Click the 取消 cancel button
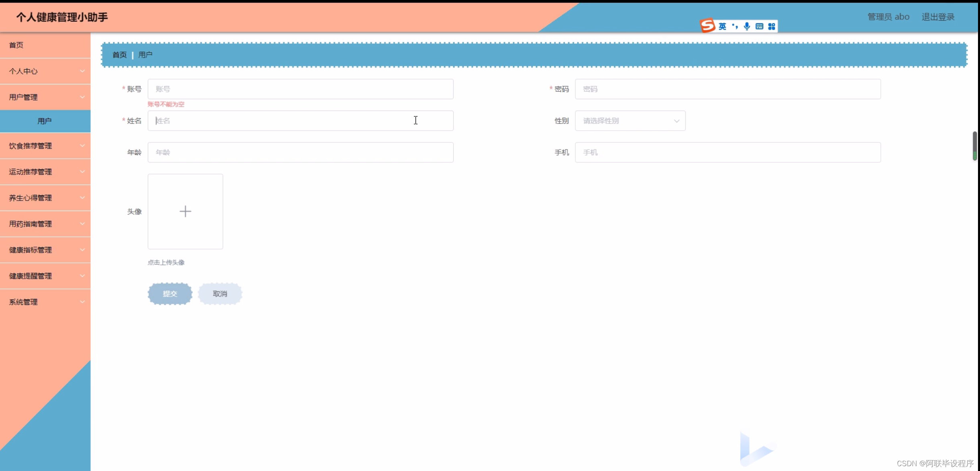980x471 pixels. [220, 294]
